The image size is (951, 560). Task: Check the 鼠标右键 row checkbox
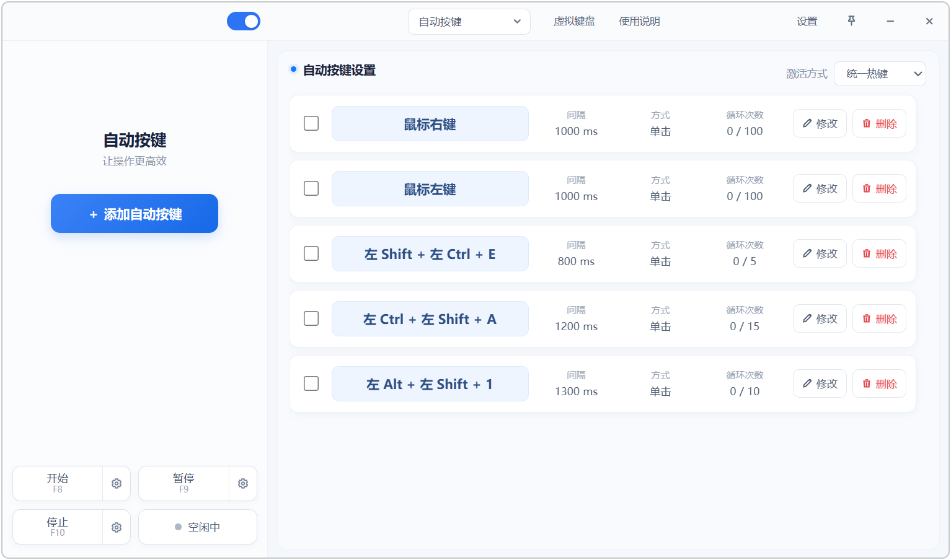pos(311,123)
